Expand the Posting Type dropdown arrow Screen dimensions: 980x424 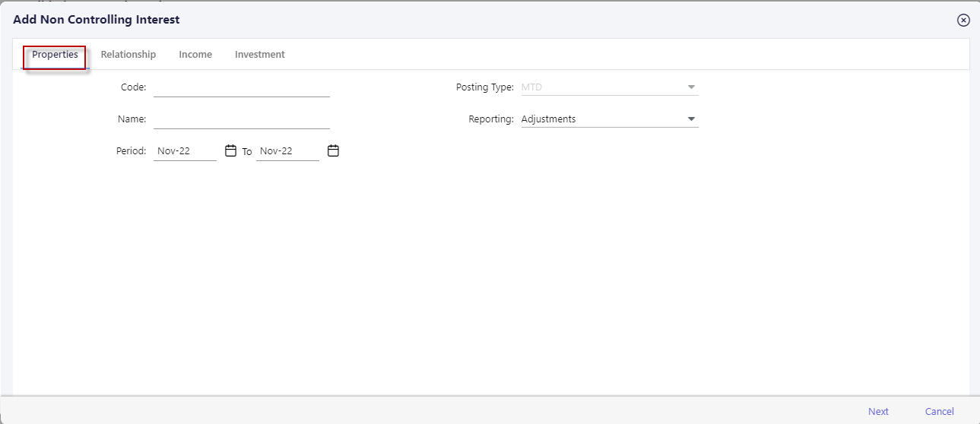[691, 87]
